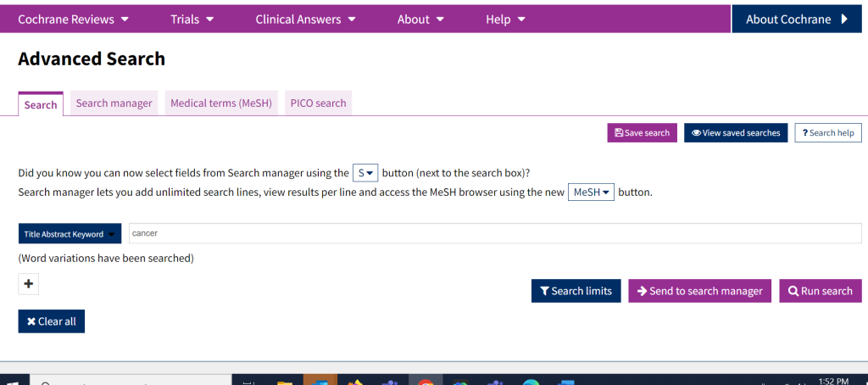Open the Cochrane Reviews menu

[73, 20]
